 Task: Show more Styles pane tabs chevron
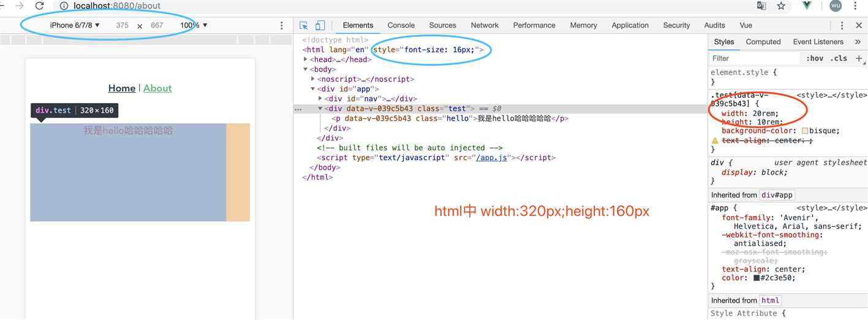pyautogui.click(x=857, y=42)
